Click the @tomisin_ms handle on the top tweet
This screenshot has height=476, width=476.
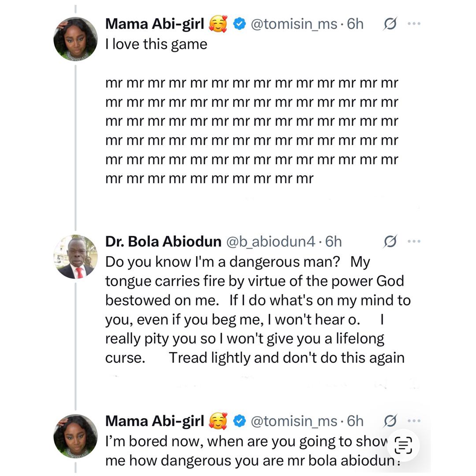294,24
